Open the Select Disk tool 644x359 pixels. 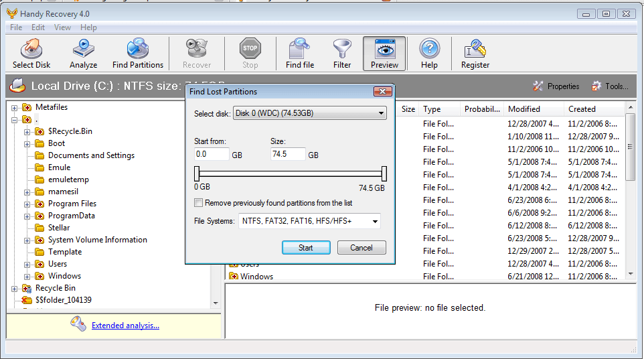coord(31,54)
